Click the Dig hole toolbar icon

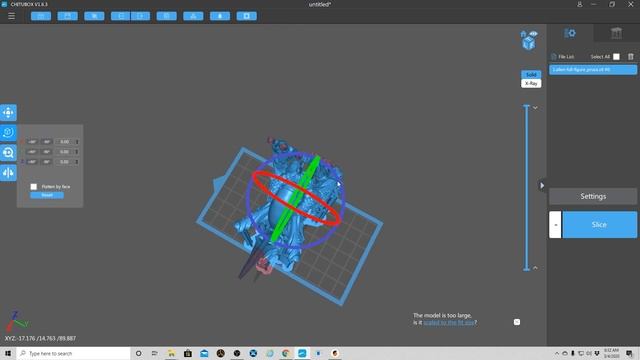[247, 16]
